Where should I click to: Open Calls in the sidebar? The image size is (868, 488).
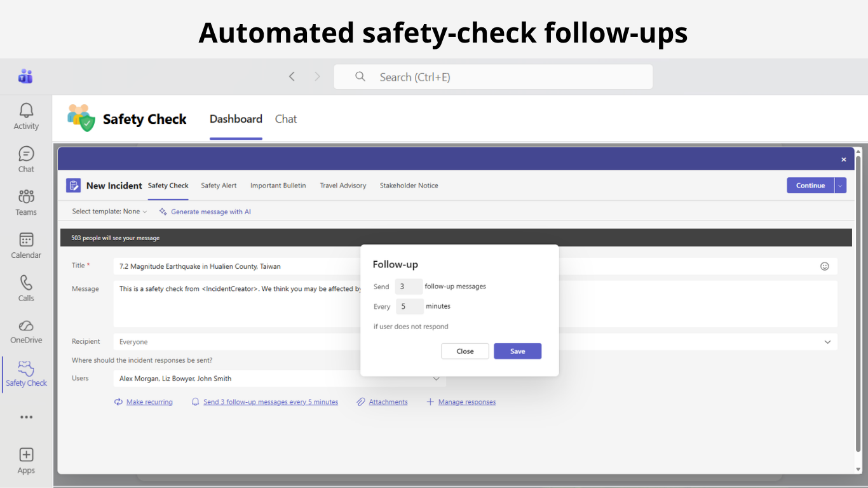pos(26,288)
